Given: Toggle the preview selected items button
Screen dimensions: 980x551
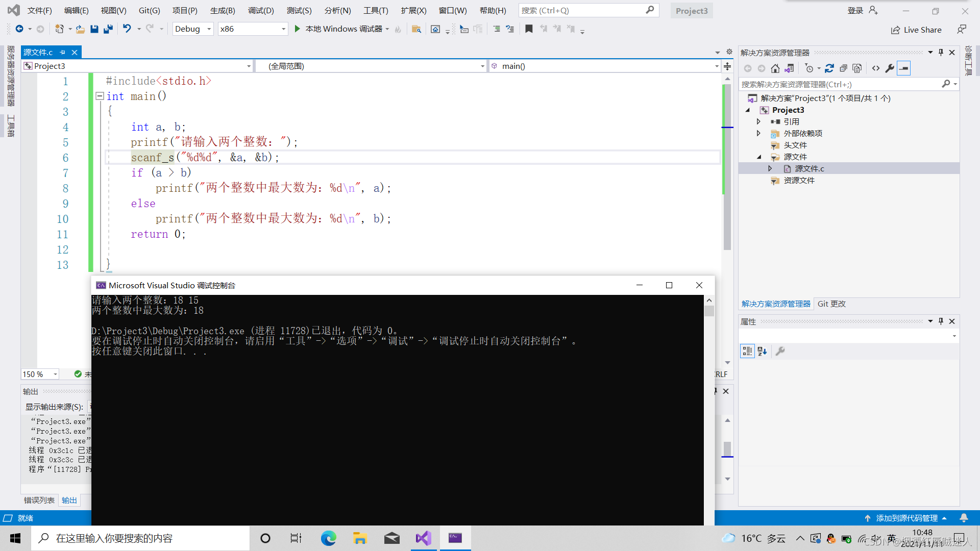Looking at the screenshot, I should 904,68.
